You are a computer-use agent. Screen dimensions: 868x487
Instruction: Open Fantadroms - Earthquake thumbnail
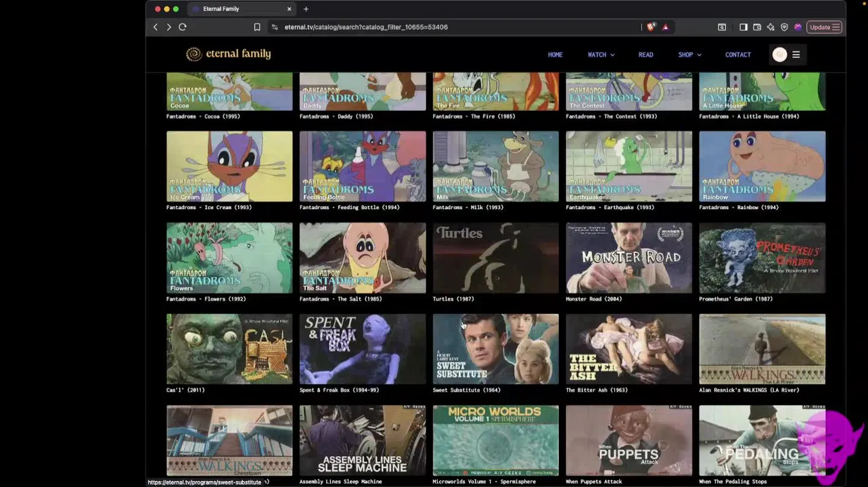(629, 166)
